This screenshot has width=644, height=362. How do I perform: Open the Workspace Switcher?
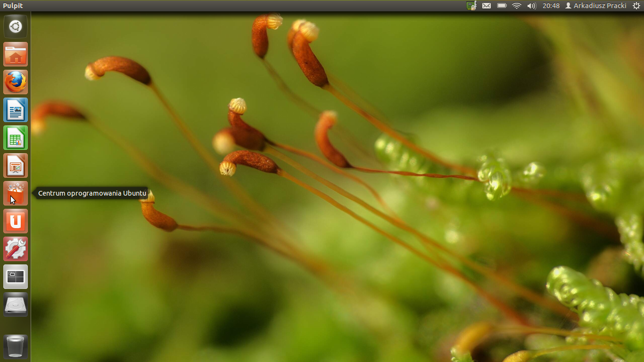coord(16,277)
